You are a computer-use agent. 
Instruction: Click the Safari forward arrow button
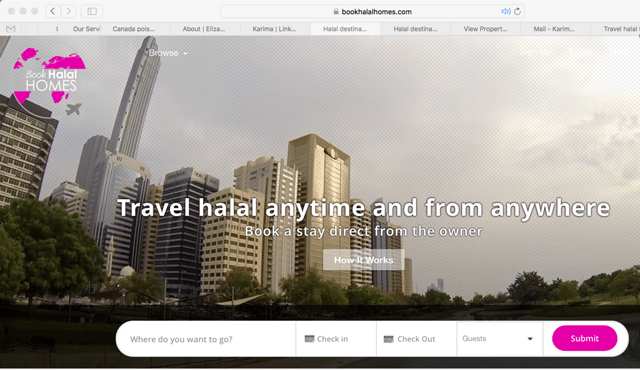click(x=68, y=11)
